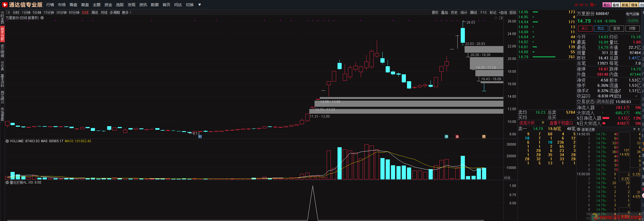The height and width of the screenshot is (221, 644).
Task: Click the 停 marker on the chart
Action: (446, 137)
